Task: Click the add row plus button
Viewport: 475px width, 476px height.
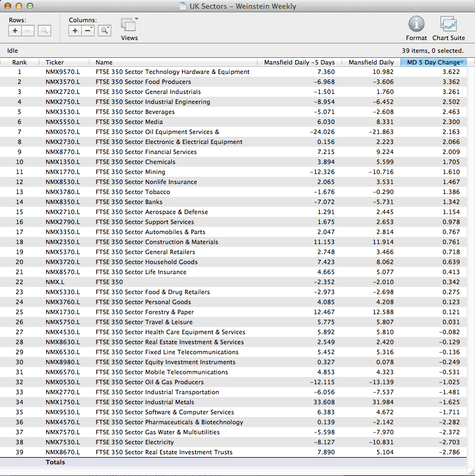Action: pos(16,31)
